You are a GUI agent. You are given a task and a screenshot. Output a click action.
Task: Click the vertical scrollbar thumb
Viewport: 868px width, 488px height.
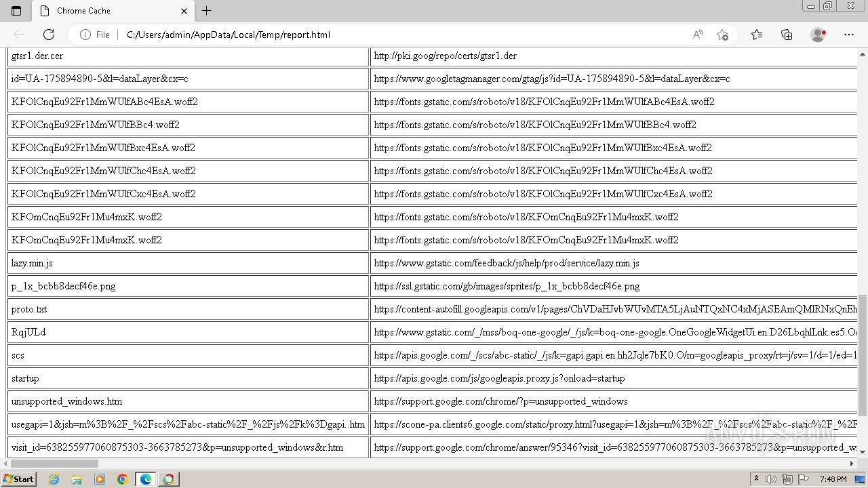pos(863,355)
